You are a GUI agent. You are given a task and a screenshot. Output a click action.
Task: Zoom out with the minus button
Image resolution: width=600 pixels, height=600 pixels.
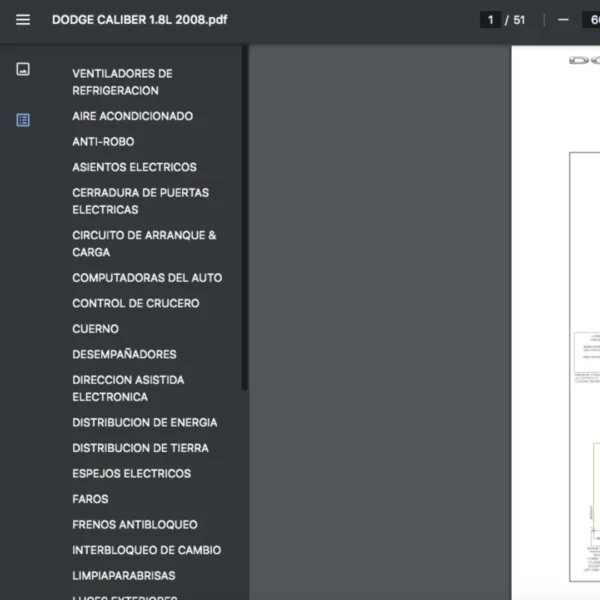coord(563,20)
